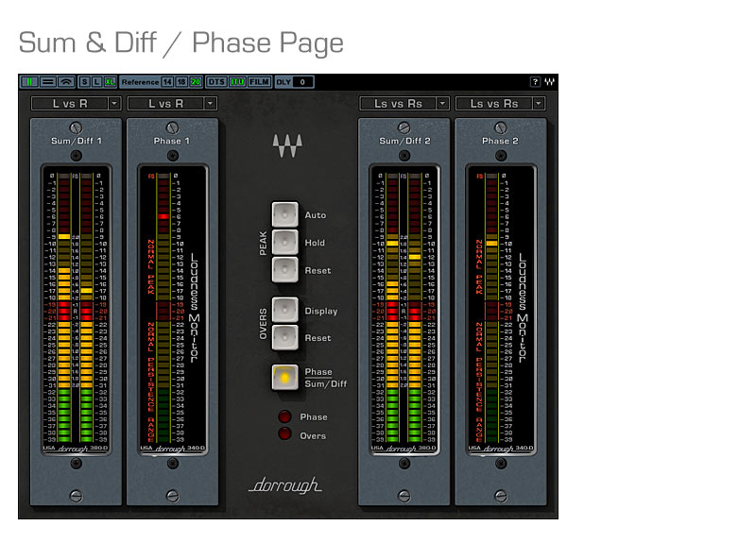The image size is (756, 543).
Task: Click the dorrough logo at panel bottom
Action: [x=285, y=485]
